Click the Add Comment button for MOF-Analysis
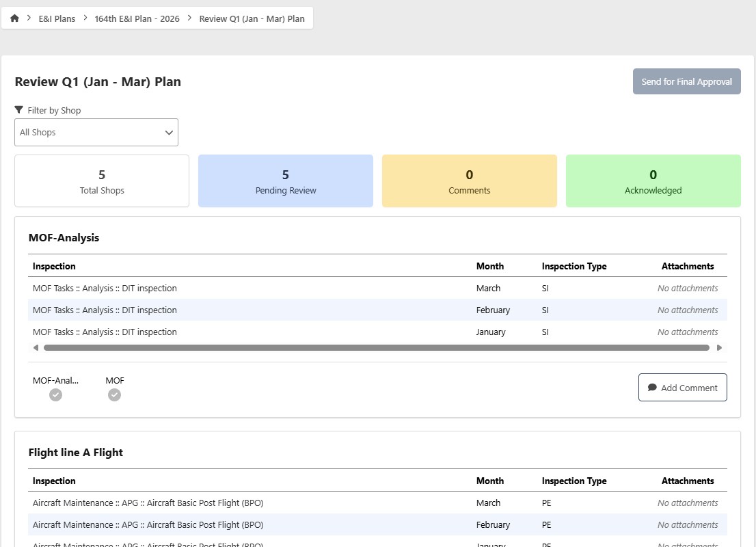Image resolution: width=756 pixels, height=547 pixels. [x=683, y=387]
